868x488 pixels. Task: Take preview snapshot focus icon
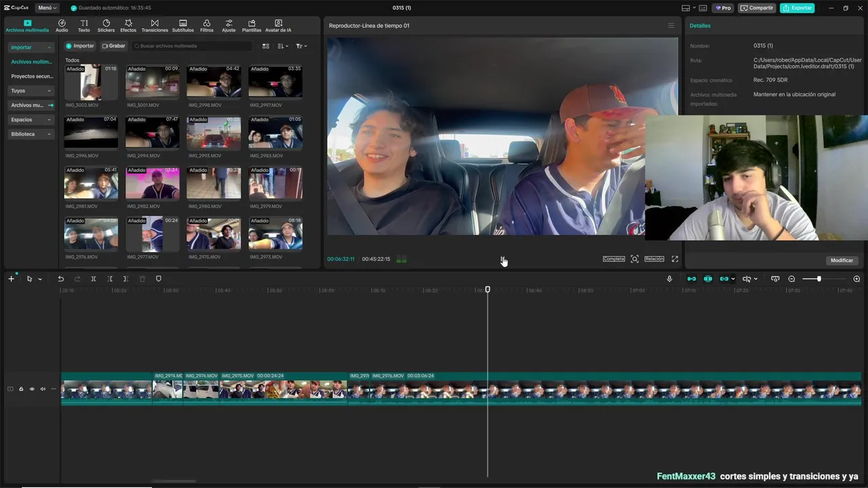tap(635, 259)
